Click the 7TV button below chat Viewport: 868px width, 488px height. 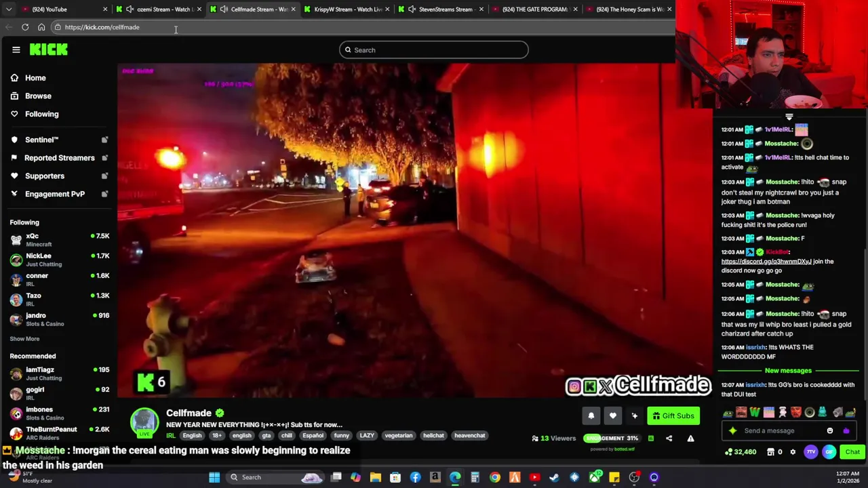coord(811,452)
